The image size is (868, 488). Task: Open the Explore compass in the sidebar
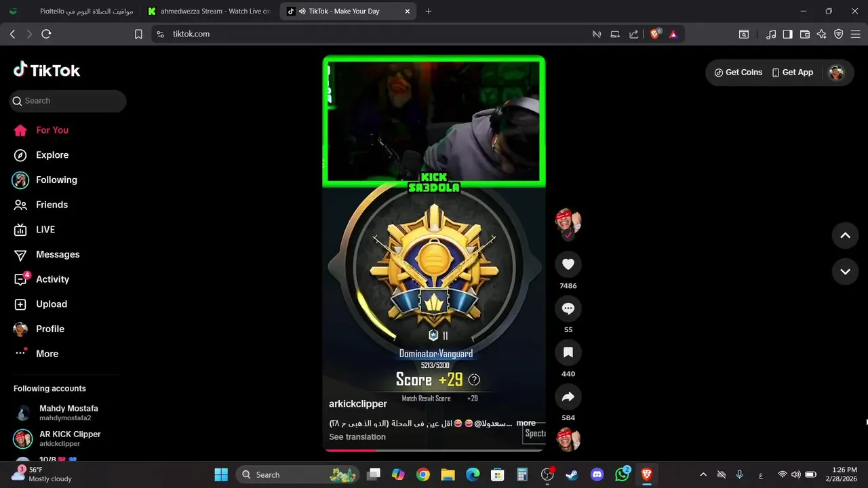click(x=41, y=155)
